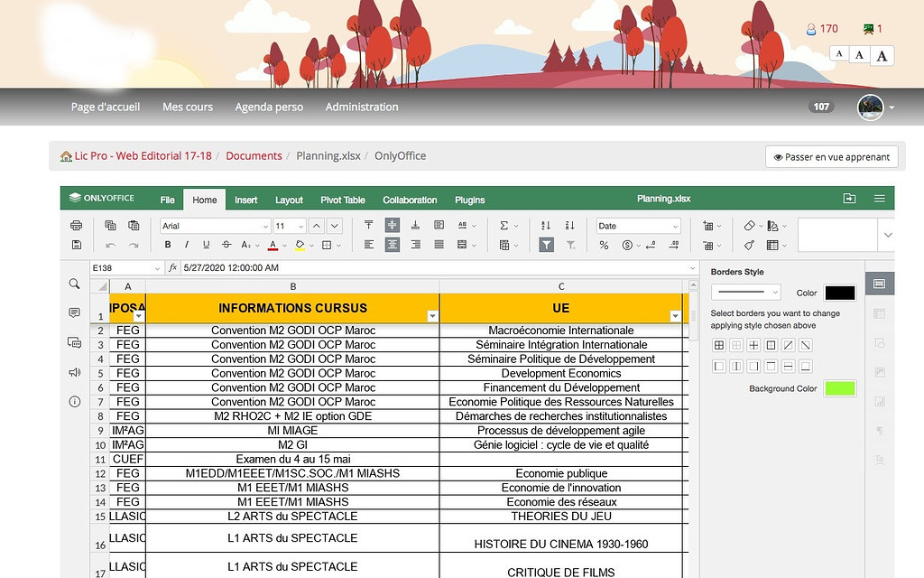Open the Documents breadcrumb link
Image resolution: width=924 pixels, height=578 pixels.
254,155
